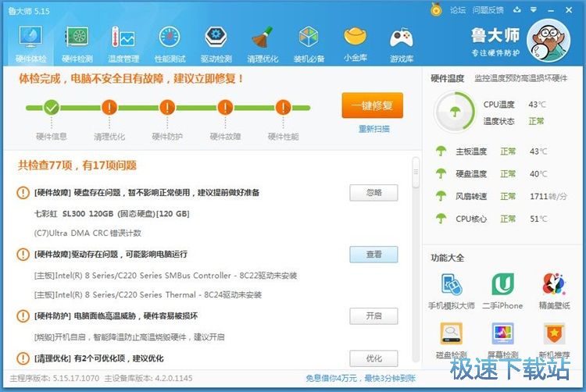This screenshot has width=586, height=392.
Task: Open the 问题反馈 feedback link
Action: (x=488, y=10)
